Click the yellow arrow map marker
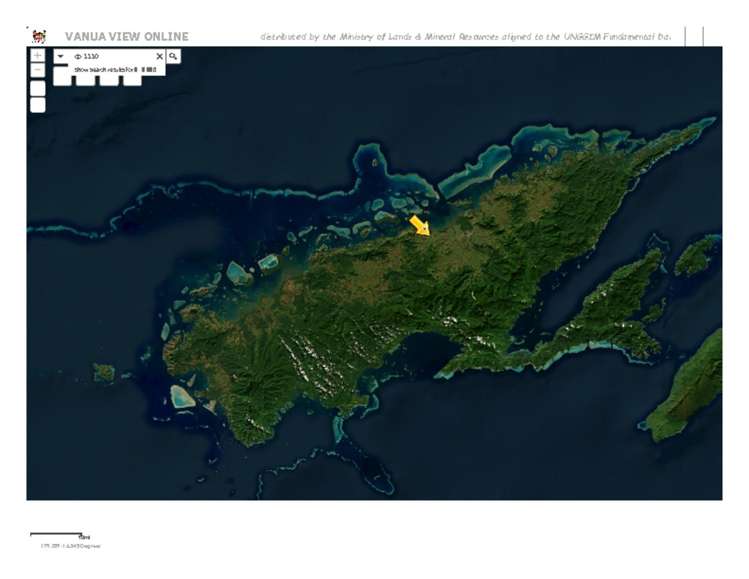749x579 pixels. click(x=420, y=225)
